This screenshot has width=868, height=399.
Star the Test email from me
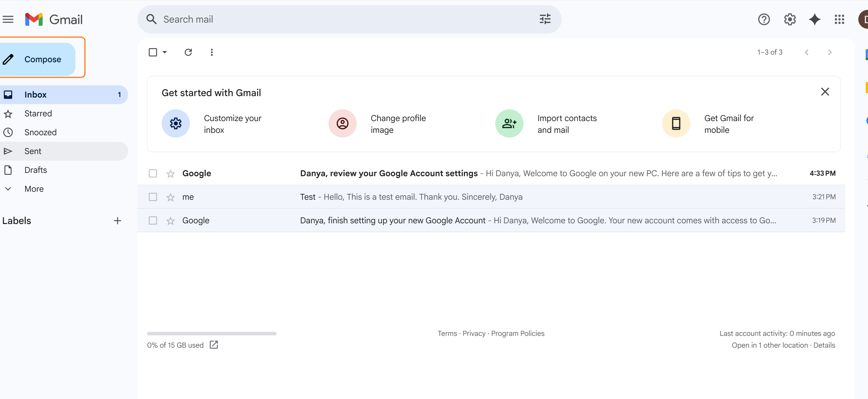(171, 197)
